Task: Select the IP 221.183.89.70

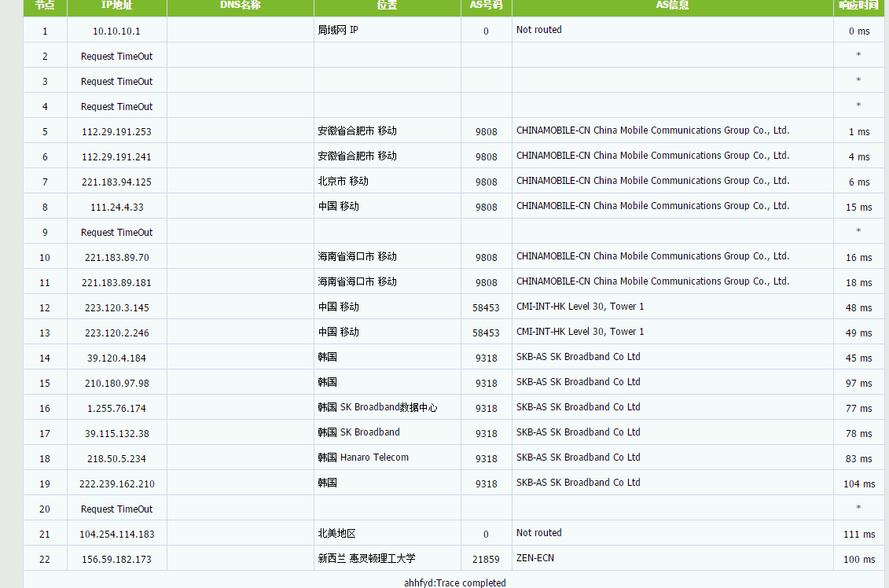Action: [116, 257]
